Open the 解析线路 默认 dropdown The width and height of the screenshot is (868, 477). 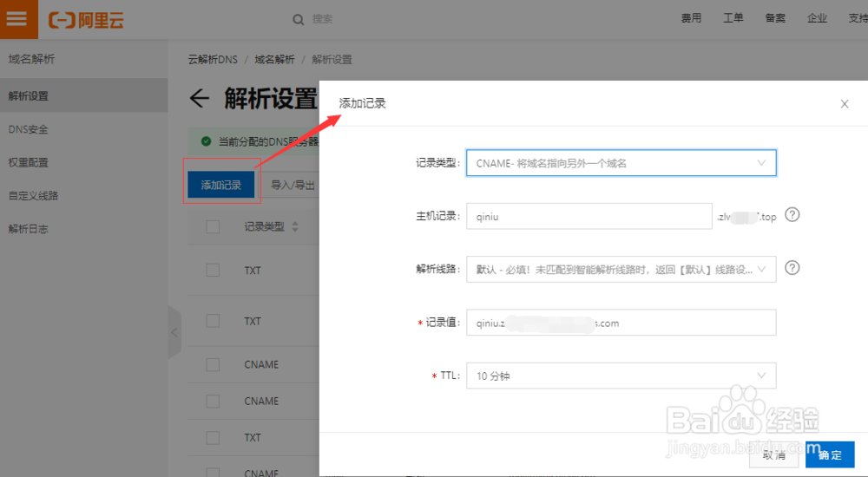click(621, 269)
